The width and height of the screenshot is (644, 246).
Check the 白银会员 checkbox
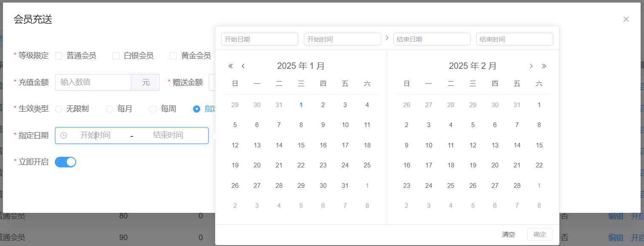click(x=116, y=56)
